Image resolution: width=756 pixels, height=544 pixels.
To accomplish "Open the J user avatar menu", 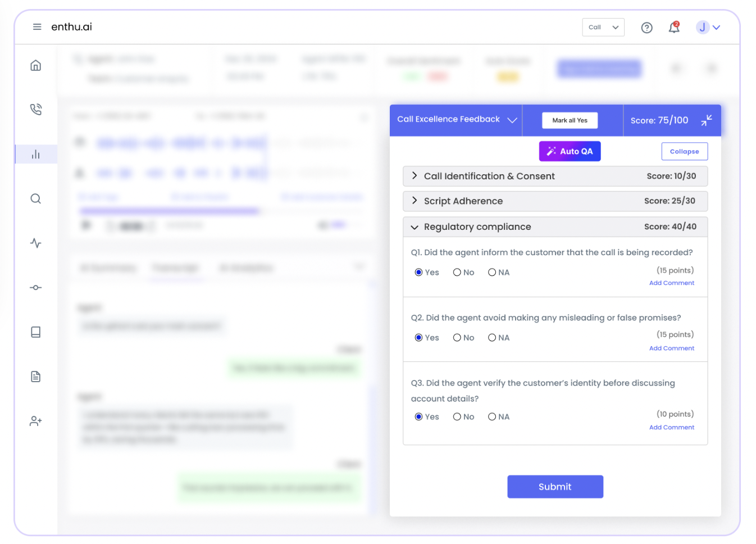I will [x=708, y=27].
